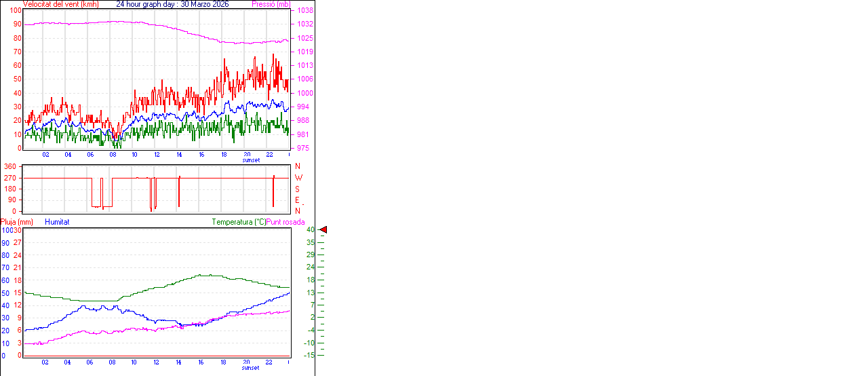Click the blue 'Humitat' legend label
The width and height of the screenshot is (868, 376).
57,222
